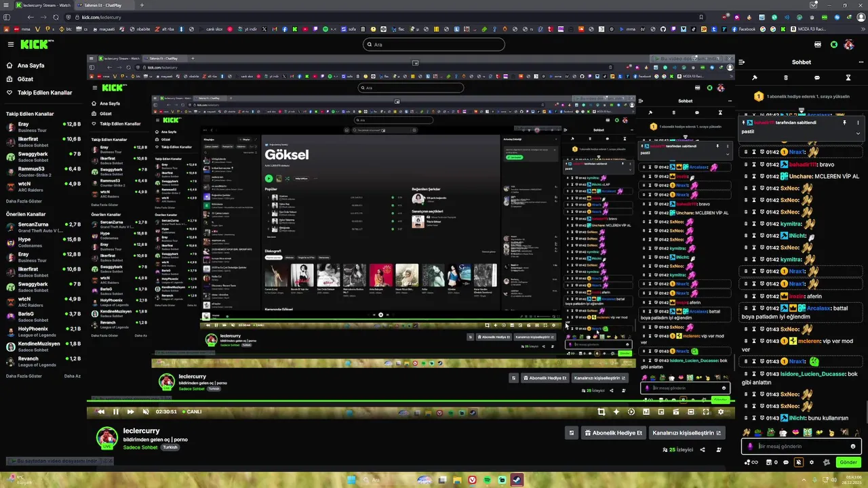
Task: Jump to live with the CANLI indicator
Action: [191, 411]
